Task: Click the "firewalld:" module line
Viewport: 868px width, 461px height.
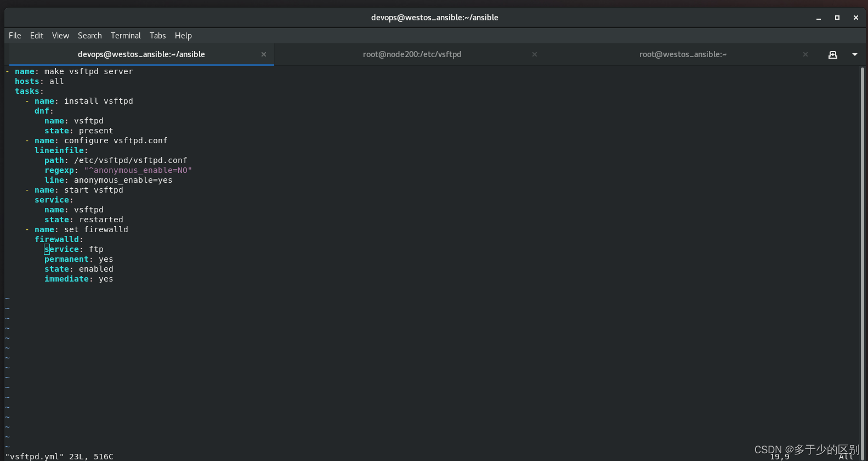Action: pyautogui.click(x=59, y=239)
